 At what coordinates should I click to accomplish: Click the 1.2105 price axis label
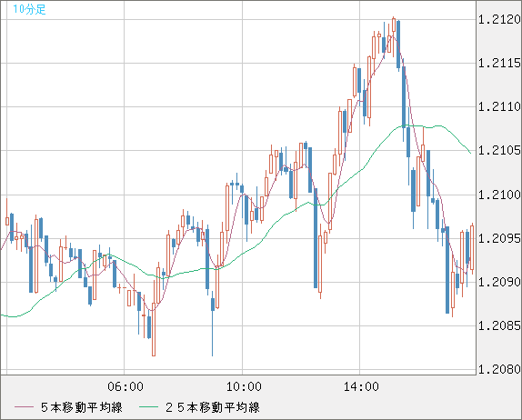499,150
